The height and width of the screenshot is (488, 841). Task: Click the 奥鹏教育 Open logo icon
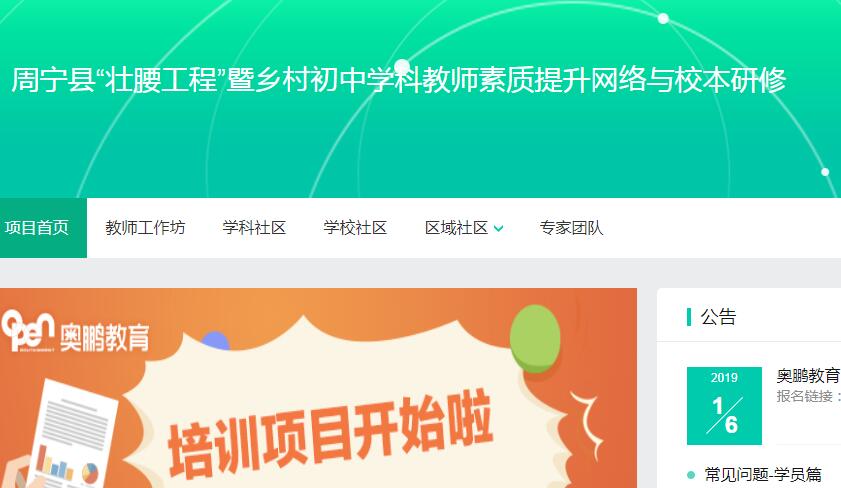[x=28, y=331]
